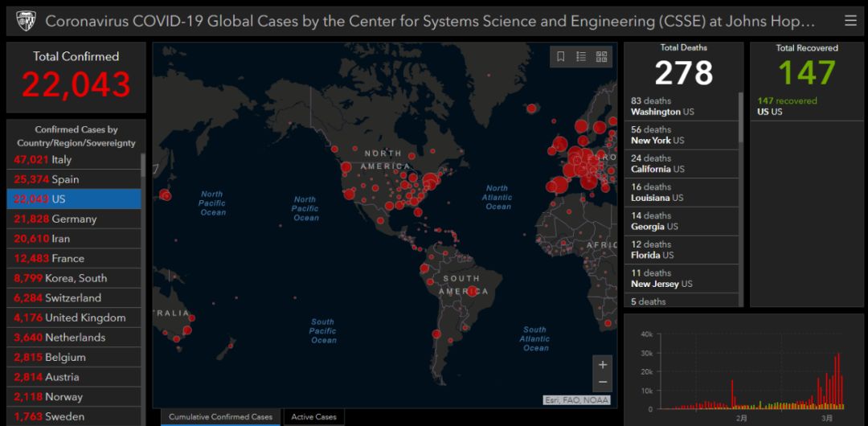The image size is (868, 426).
Task: Select Netherlands in the country list
Action: 74,338
